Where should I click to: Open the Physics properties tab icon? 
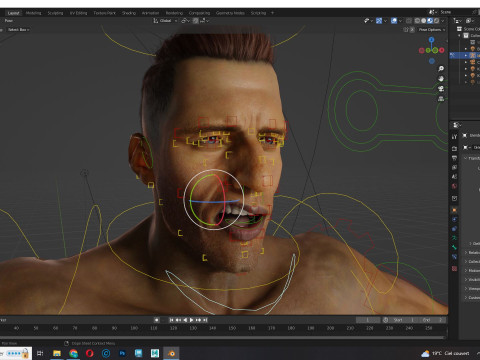click(x=454, y=219)
